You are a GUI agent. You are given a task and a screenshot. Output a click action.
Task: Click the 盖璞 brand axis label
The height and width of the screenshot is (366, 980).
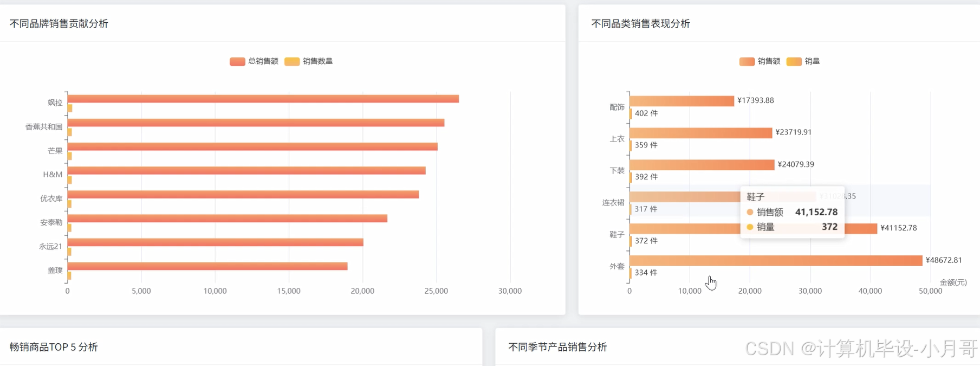55,270
